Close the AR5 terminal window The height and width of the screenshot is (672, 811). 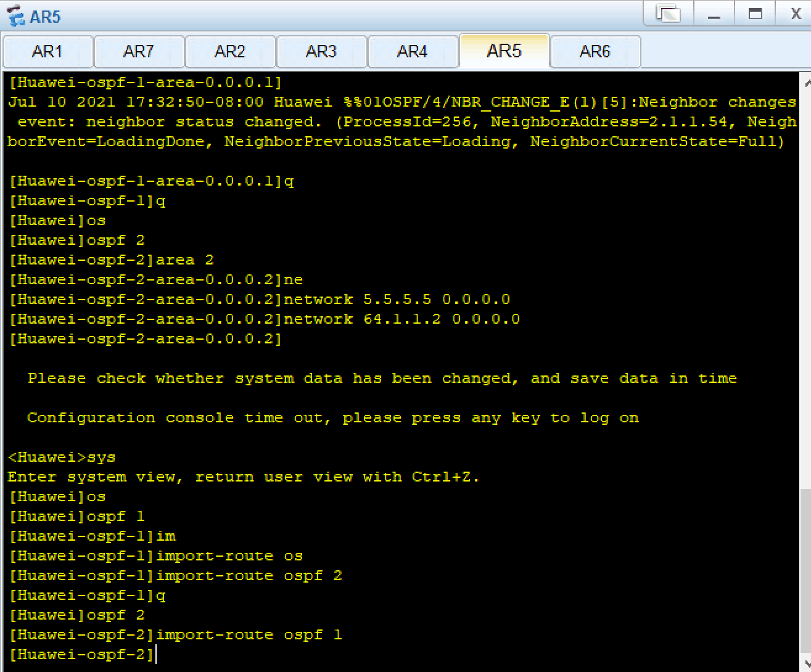tap(796, 14)
